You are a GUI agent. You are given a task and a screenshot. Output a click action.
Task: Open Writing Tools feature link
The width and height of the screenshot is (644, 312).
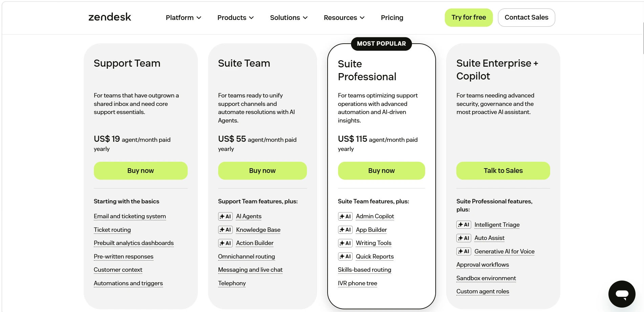pyautogui.click(x=373, y=243)
